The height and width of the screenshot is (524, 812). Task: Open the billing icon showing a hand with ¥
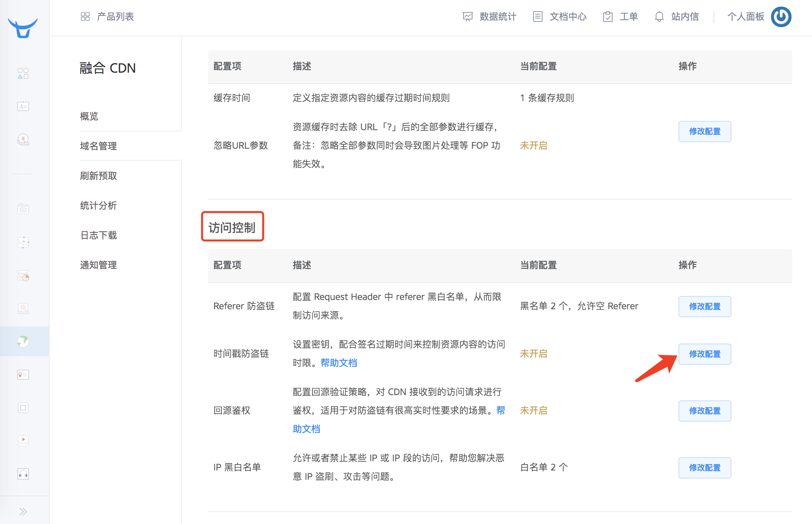(23, 139)
